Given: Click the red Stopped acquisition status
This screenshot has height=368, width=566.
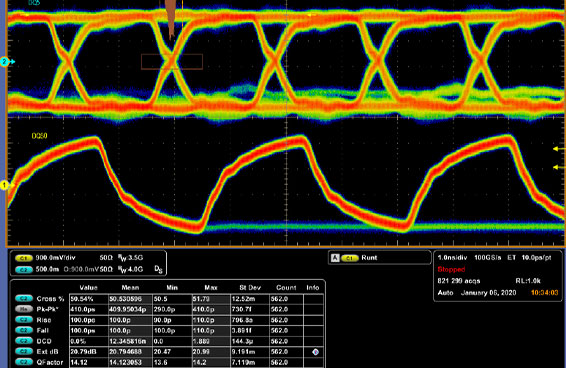Looking at the screenshot, I should pyautogui.click(x=451, y=269).
